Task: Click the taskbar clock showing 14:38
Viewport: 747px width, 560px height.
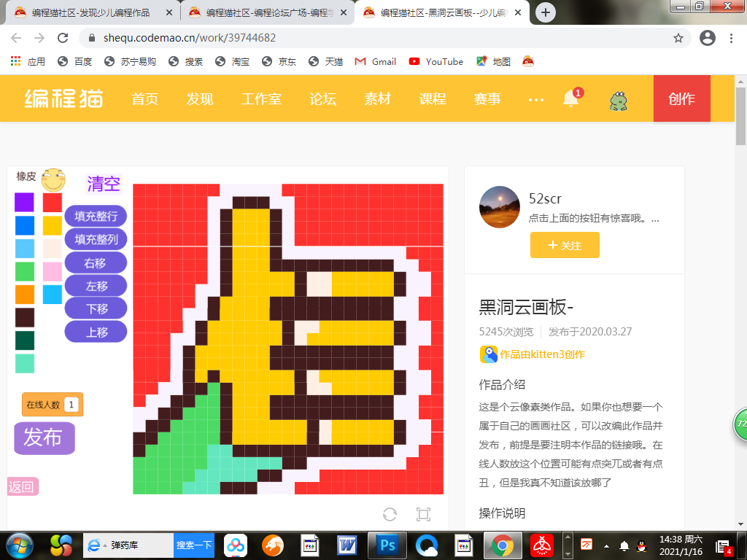Action: 681,545
